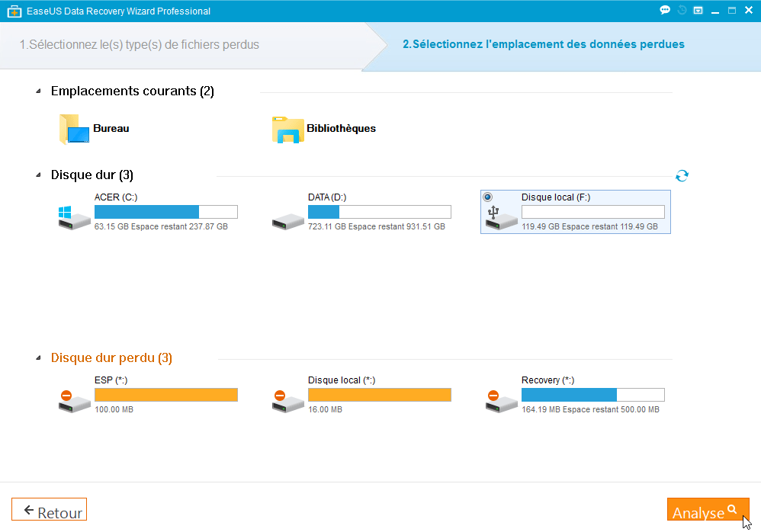Refresh the hard disk list
The width and height of the screenshot is (761, 532).
(x=682, y=175)
